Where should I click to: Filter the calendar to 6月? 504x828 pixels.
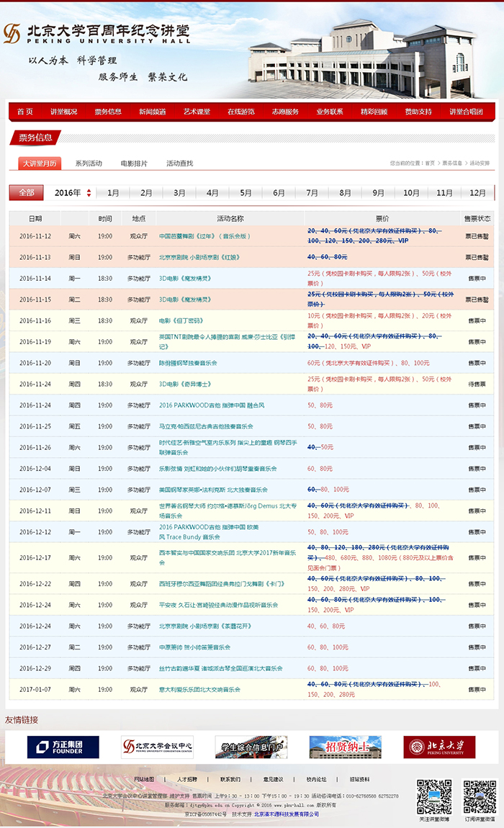pos(279,193)
